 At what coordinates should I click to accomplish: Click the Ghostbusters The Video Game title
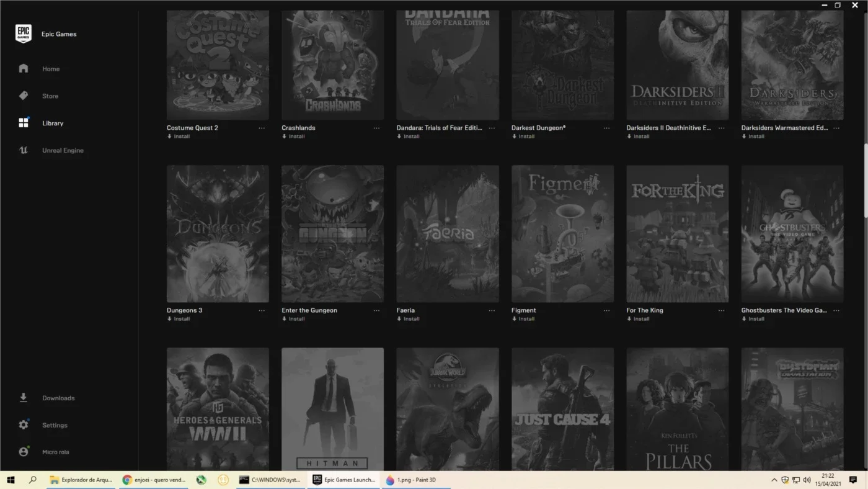(x=784, y=310)
